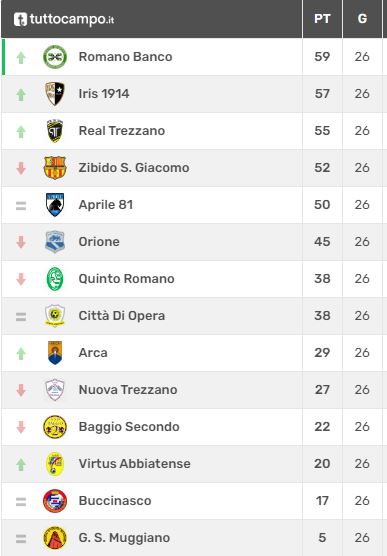Click the Romano Banco team name
387x556 pixels.
click(125, 57)
